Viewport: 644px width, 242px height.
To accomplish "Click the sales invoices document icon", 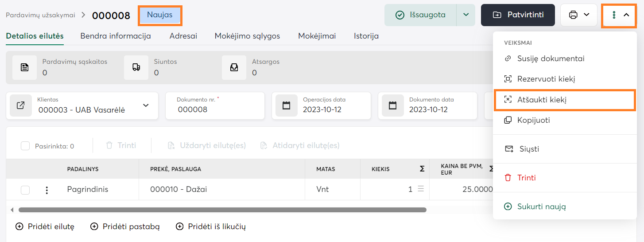I will (x=25, y=67).
